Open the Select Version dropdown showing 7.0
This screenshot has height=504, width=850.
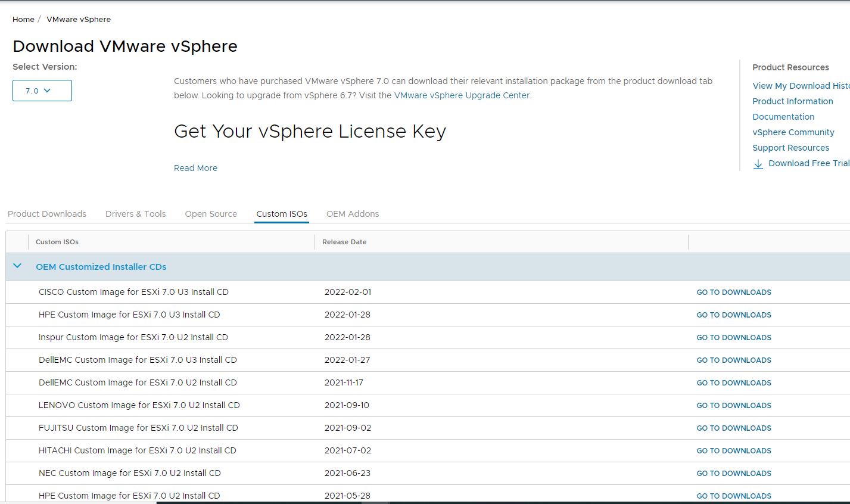[x=42, y=90]
